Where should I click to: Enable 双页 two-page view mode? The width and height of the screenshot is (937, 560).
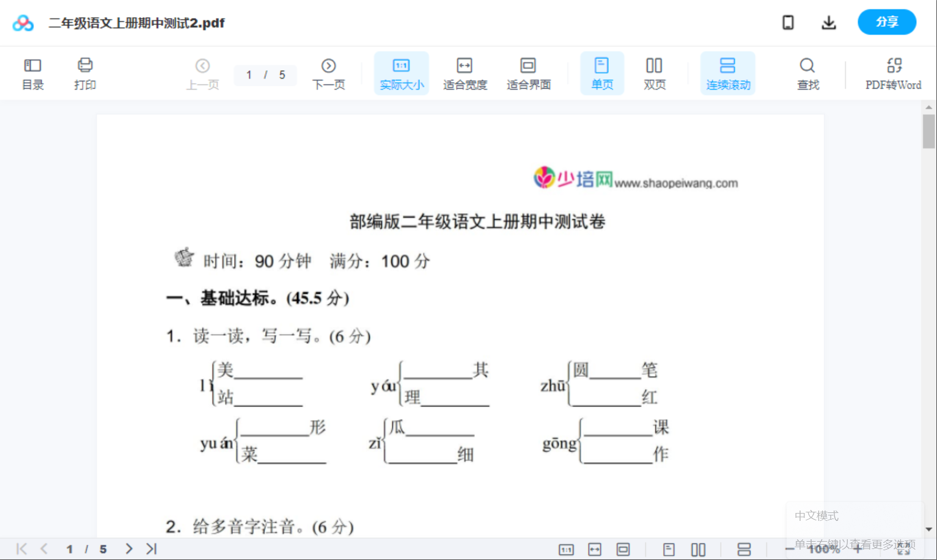click(654, 73)
